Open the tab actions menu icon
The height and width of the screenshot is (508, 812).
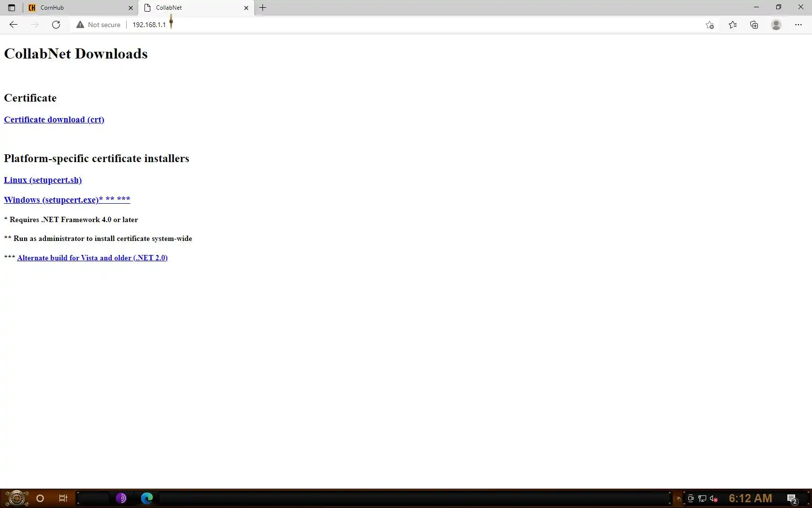12,8
